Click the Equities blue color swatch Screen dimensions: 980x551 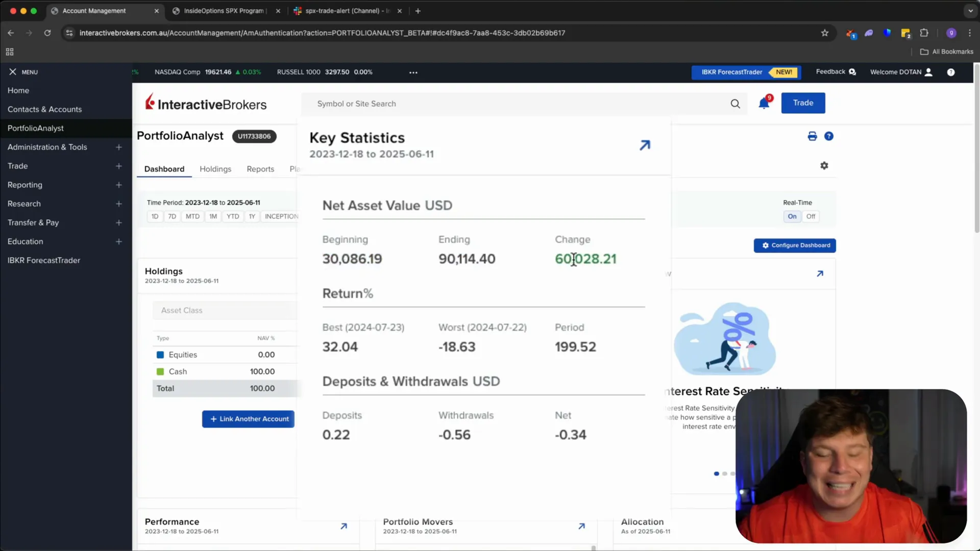coord(160,355)
